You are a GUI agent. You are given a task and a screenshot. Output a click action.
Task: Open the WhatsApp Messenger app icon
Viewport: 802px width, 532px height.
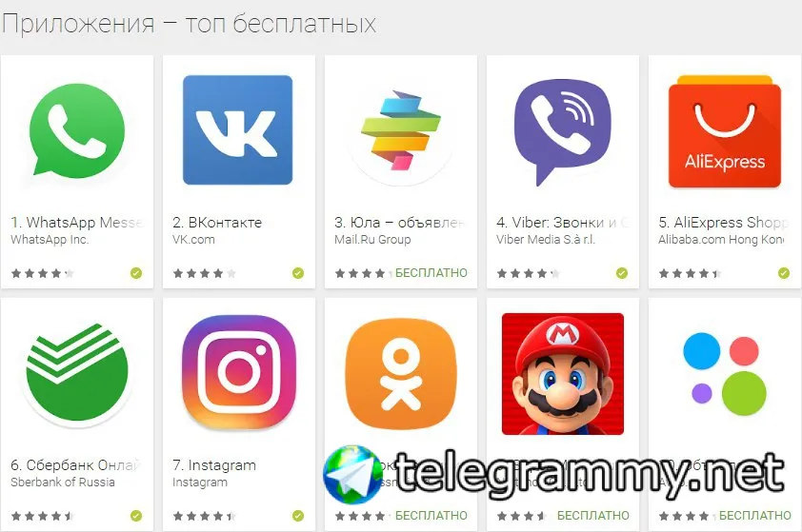click(x=77, y=129)
